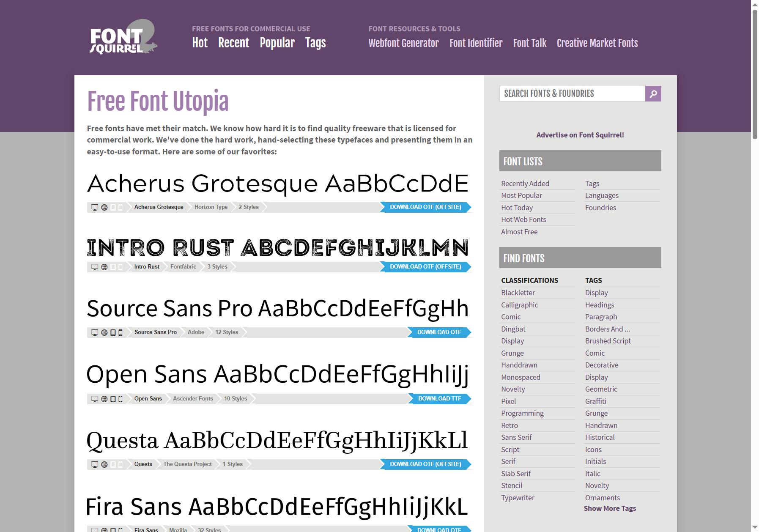Open the Hot Today list
The height and width of the screenshot is (532, 759).
(517, 208)
